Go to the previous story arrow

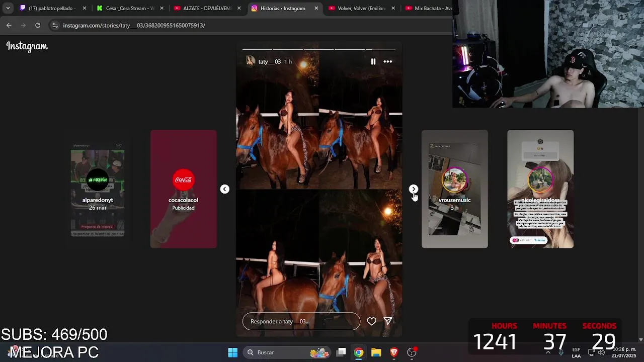click(224, 189)
